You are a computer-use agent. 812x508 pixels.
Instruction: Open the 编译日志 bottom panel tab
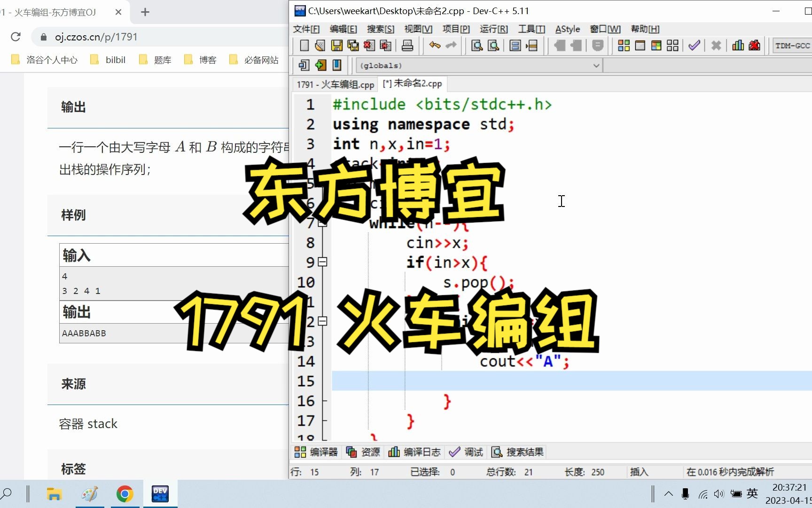415,452
